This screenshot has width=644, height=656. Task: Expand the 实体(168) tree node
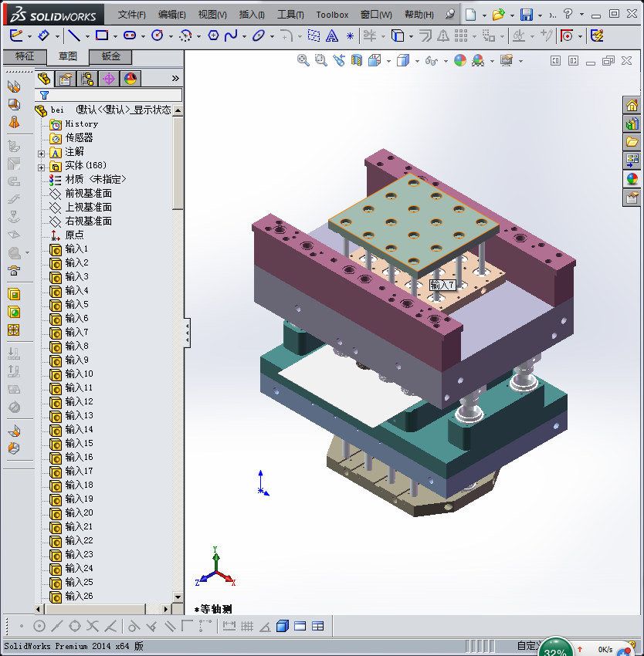tap(41, 167)
